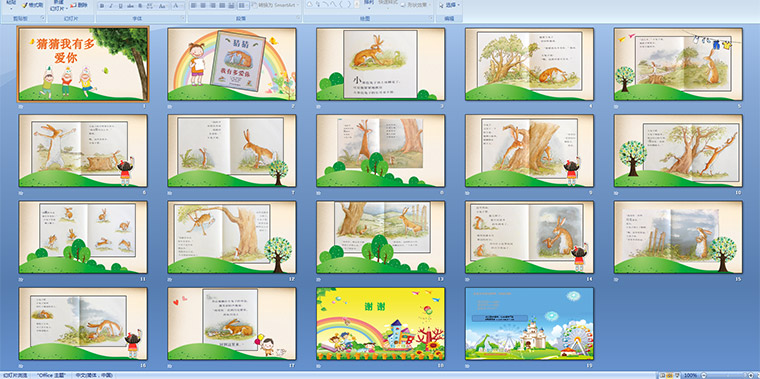The width and height of the screenshot is (760, 379).
Task: Click the zoom out minus button
Action: click(704, 376)
